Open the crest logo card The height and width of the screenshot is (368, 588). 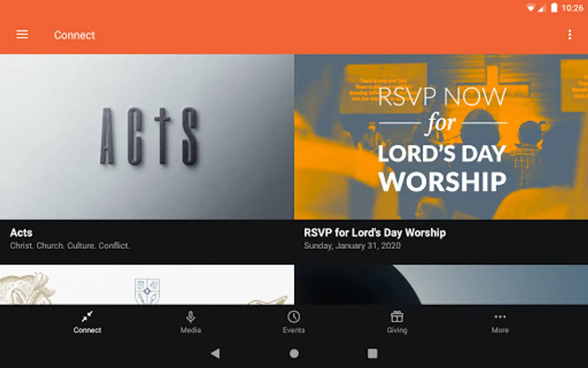147,285
